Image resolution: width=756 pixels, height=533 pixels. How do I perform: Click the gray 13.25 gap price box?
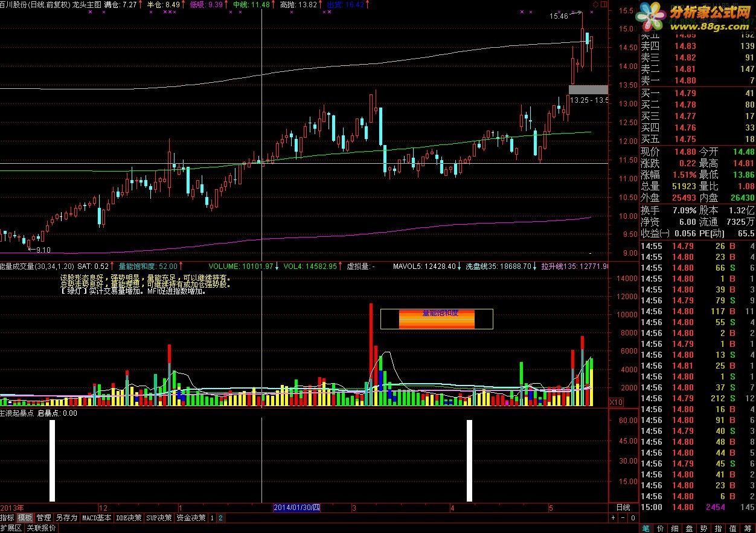point(588,89)
